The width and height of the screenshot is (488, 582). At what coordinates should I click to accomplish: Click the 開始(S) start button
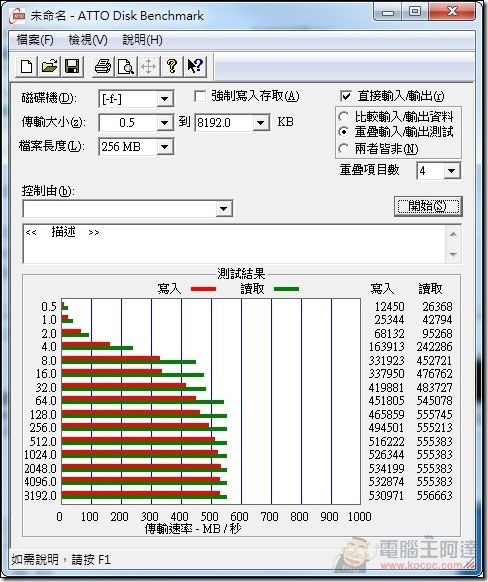click(x=428, y=206)
